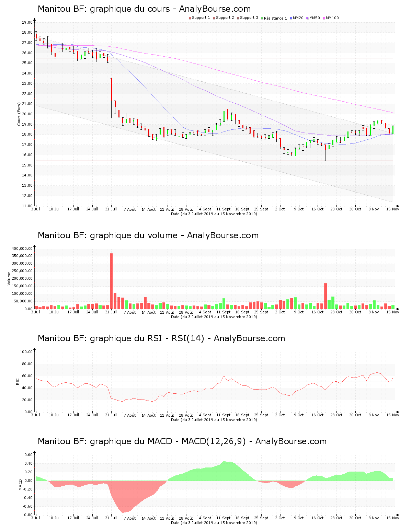Click '31 Juil' date label under price chart

click(111, 209)
